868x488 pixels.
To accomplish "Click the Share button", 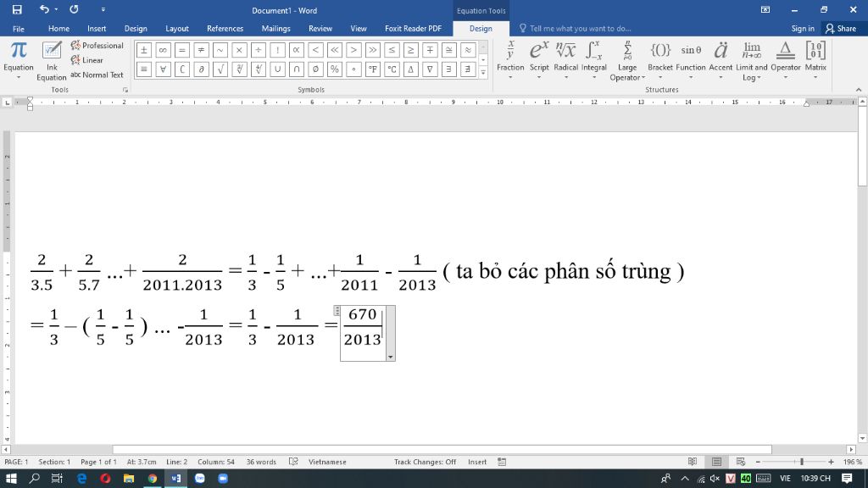I will [840, 29].
